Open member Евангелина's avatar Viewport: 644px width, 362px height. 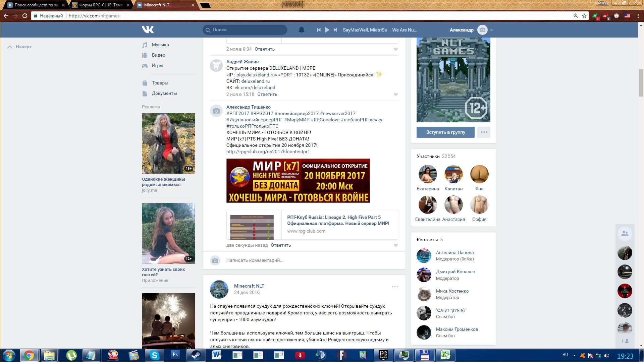428,205
